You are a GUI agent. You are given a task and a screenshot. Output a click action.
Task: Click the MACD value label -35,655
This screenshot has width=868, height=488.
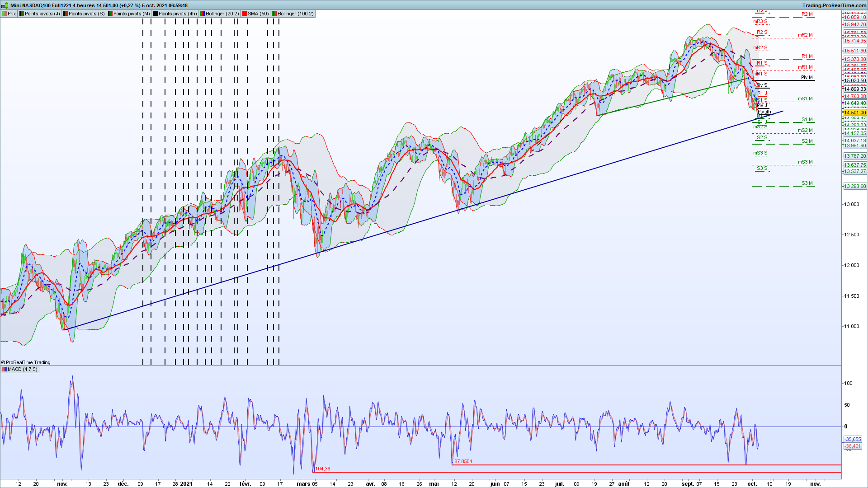pyautogui.click(x=853, y=439)
